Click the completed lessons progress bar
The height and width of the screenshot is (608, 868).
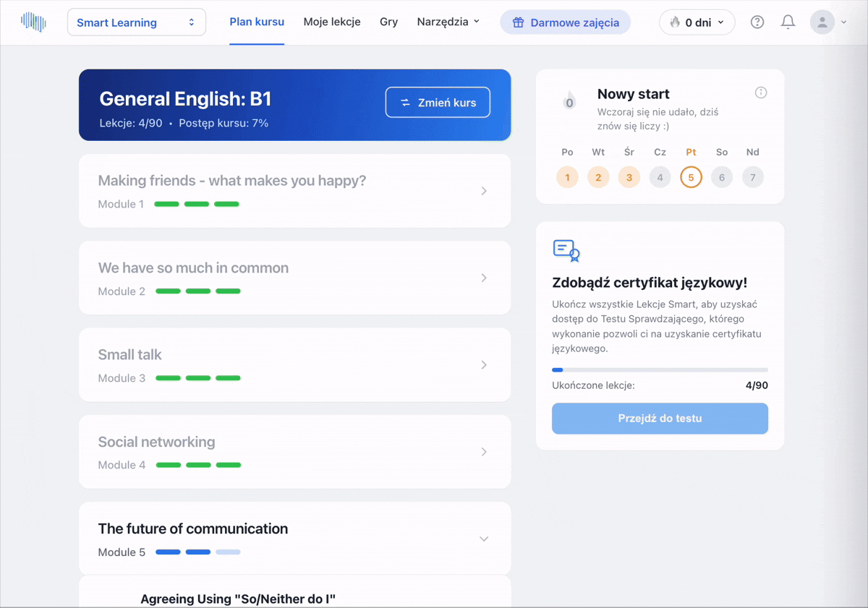pos(660,370)
